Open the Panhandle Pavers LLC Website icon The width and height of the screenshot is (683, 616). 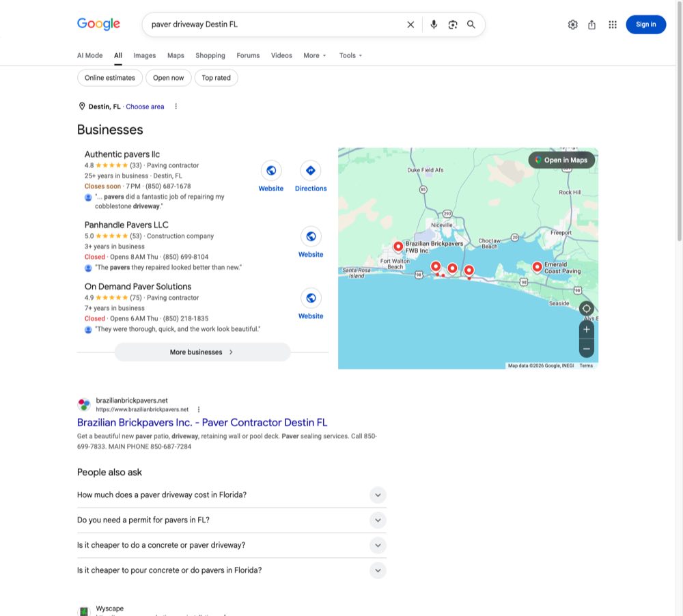pos(311,236)
